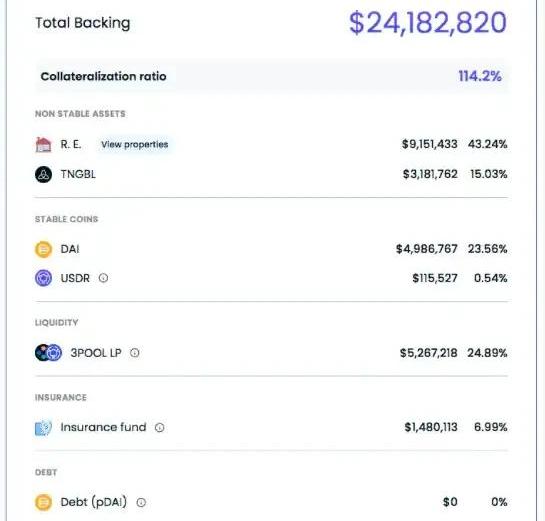Select the 3POOL LP label text

[x=96, y=353]
